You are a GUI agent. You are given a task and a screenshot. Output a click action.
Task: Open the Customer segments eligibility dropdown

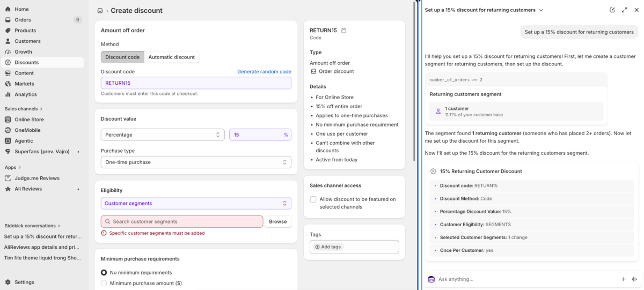[196, 203]
